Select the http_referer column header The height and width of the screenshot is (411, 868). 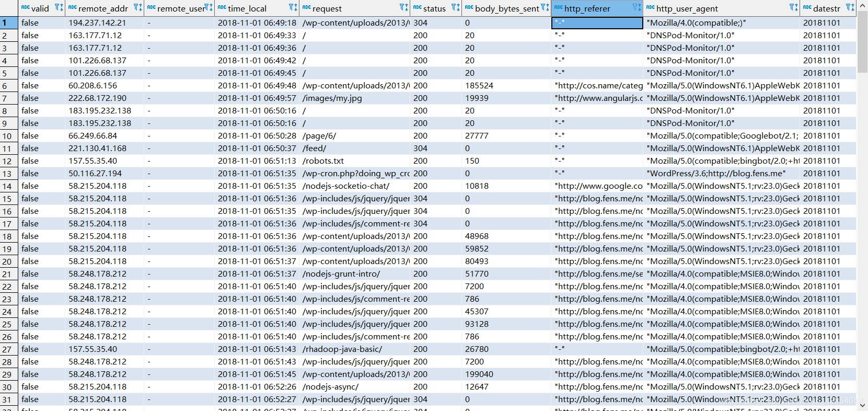tap(597, 8)
